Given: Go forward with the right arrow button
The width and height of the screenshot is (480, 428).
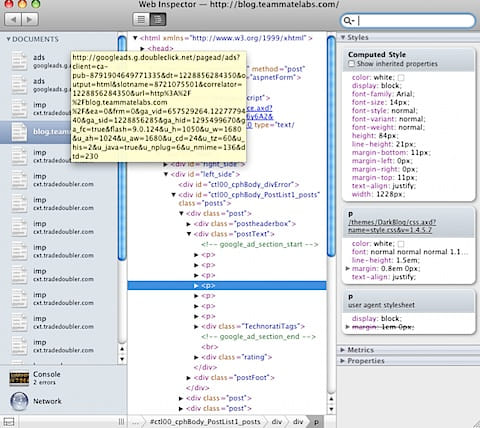Looking at the screenshot, I should click(x=30, y=19).
